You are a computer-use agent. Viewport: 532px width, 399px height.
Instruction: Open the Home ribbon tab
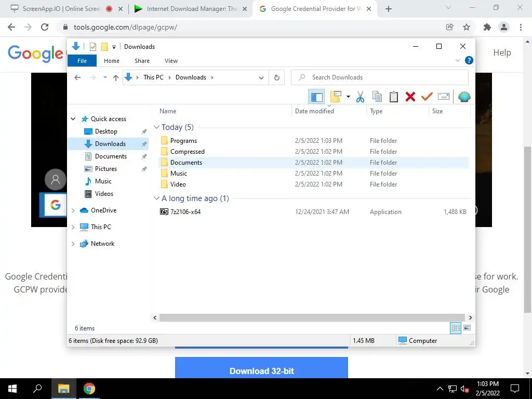(x=112, y=61)
